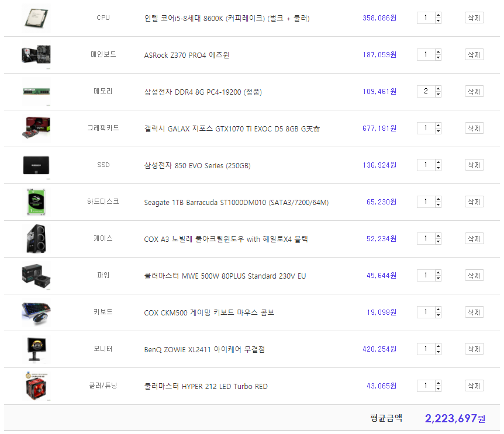The image size is (504, 434).
Task: Click the quantity input field for SSD
Action: point(426,165)
